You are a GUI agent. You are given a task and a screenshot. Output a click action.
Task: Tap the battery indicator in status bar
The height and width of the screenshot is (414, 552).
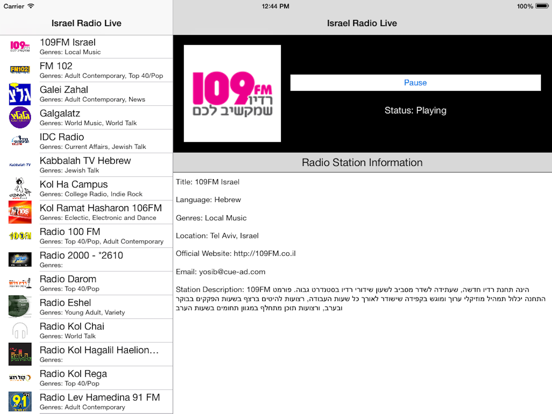click(x=542, y=6)
